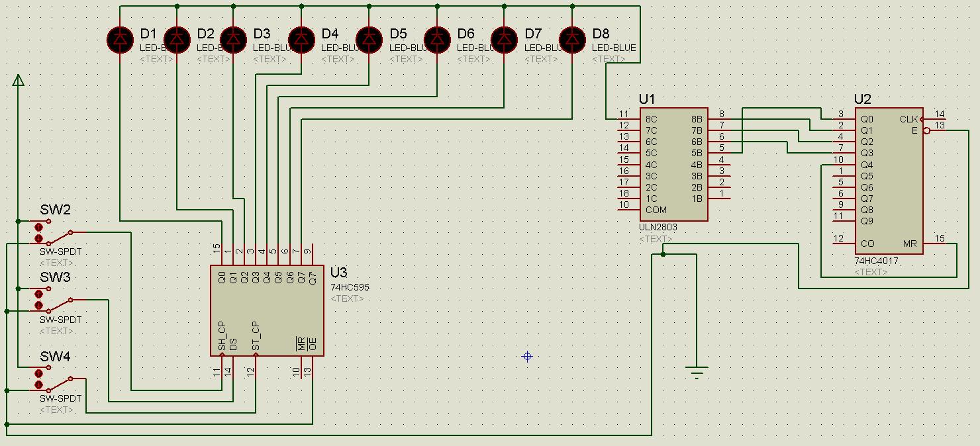Select LED D7 symbol
The image size is (980, 446).
[x=505, y=40]
